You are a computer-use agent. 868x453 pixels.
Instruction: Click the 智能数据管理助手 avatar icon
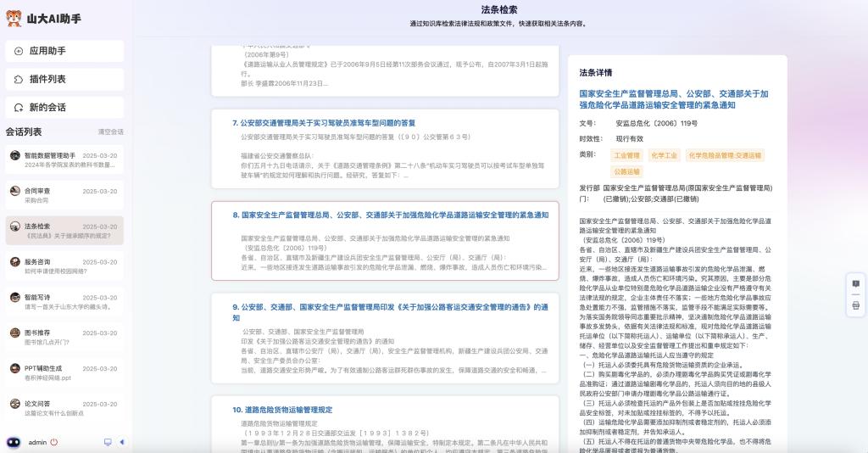coord(15,155)
